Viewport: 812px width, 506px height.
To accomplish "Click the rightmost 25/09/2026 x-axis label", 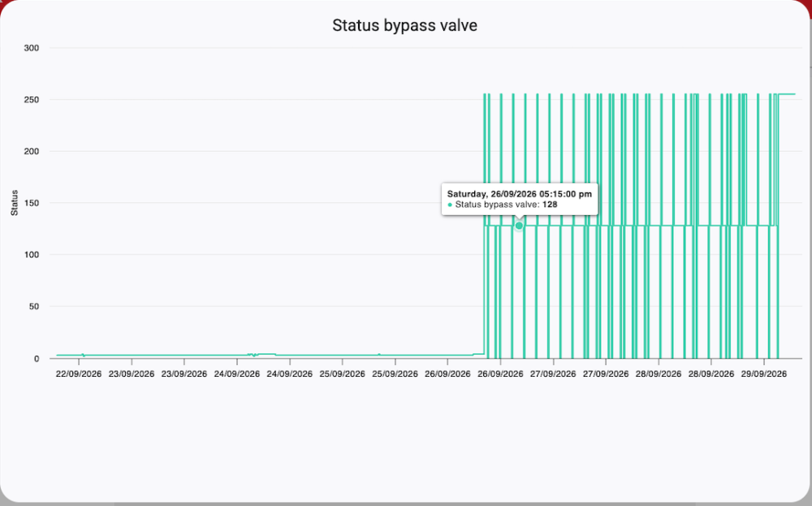I will point(395,374).
